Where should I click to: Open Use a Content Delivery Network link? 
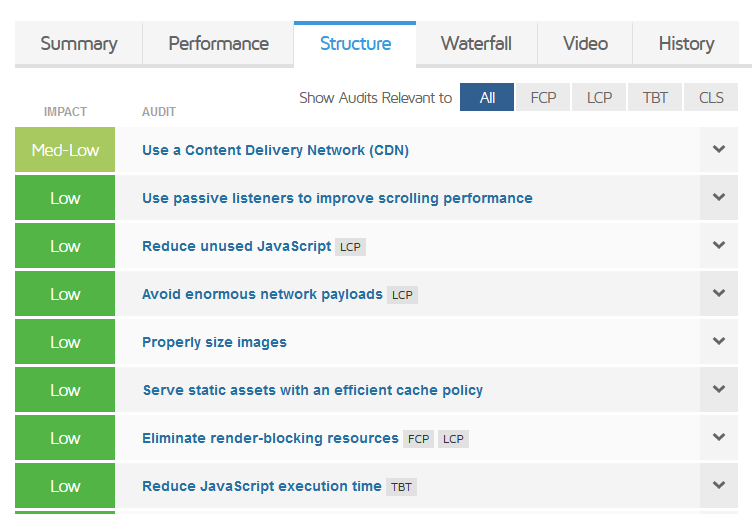point(275,150)
